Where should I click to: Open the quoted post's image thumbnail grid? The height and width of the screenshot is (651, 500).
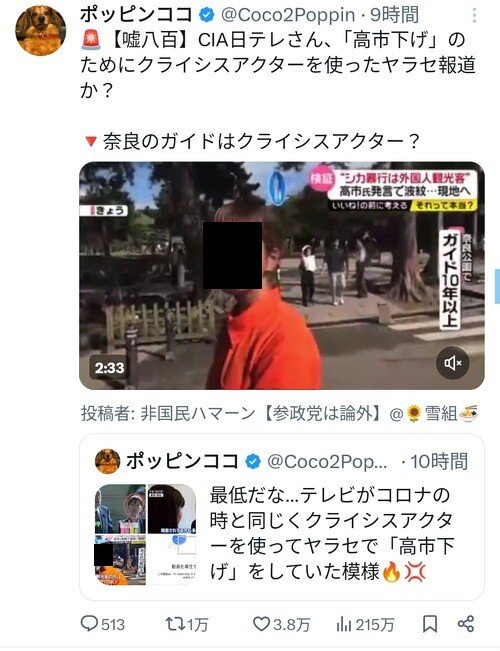click(x=146, y=535)
